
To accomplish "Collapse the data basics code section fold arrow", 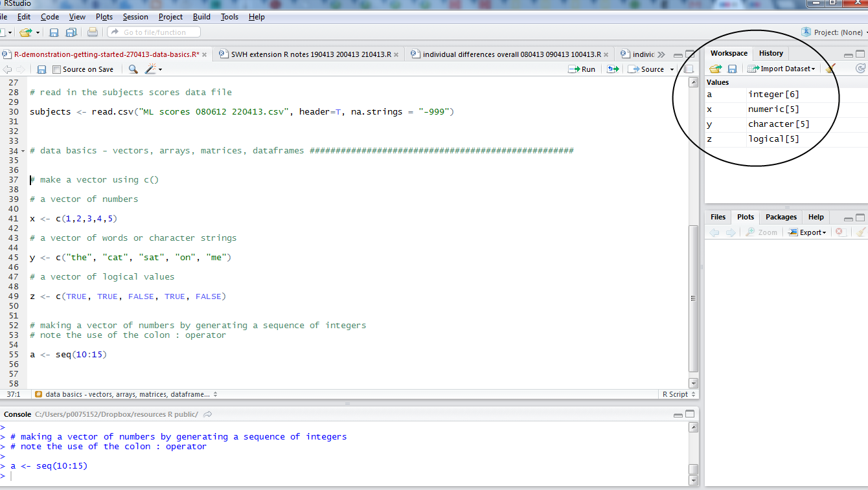I will click(23, 151).
